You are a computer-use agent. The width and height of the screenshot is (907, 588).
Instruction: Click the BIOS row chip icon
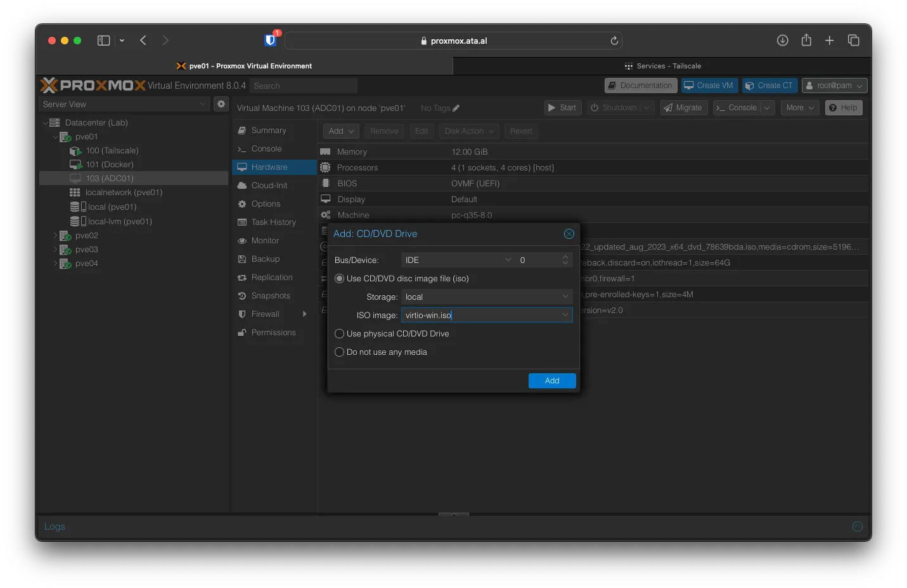click(x=325, y=183)
